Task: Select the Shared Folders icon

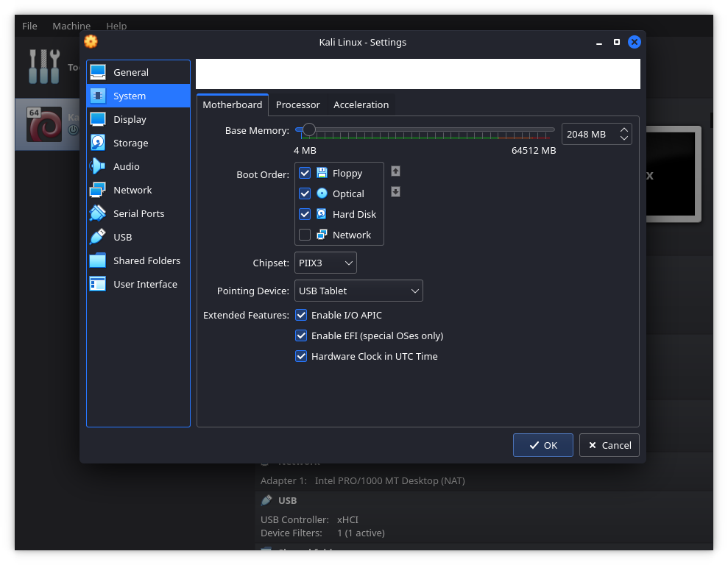Action: pos(98,260)
